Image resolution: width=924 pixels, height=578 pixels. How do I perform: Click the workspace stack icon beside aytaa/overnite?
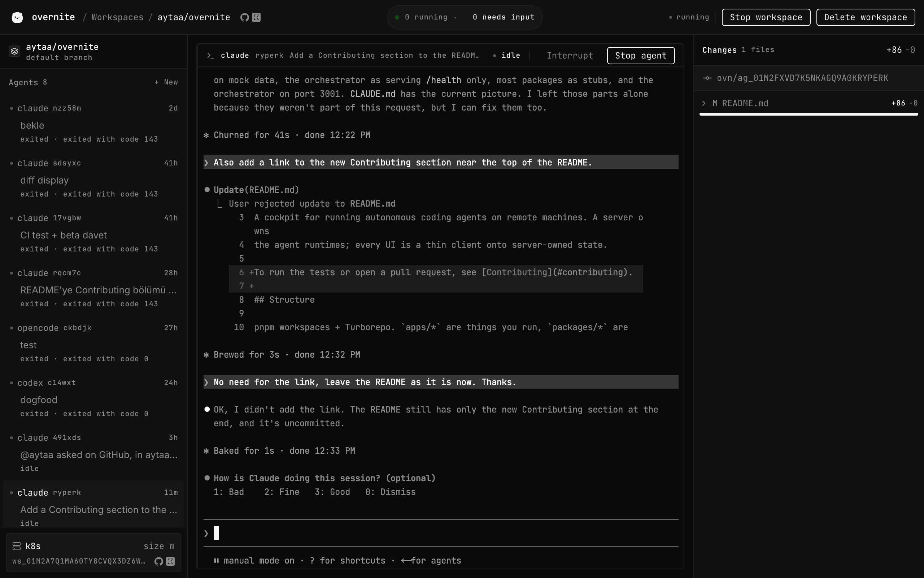tap(14, 51)
